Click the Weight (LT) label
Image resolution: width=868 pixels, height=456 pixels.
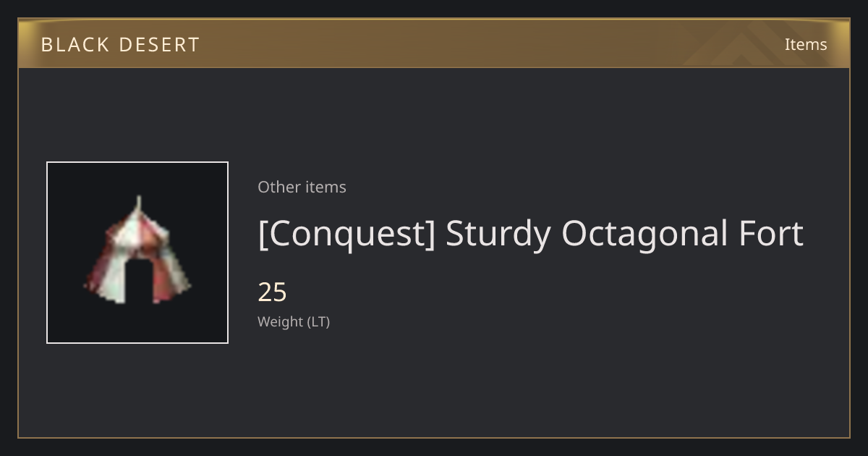[x=294, y=321]
